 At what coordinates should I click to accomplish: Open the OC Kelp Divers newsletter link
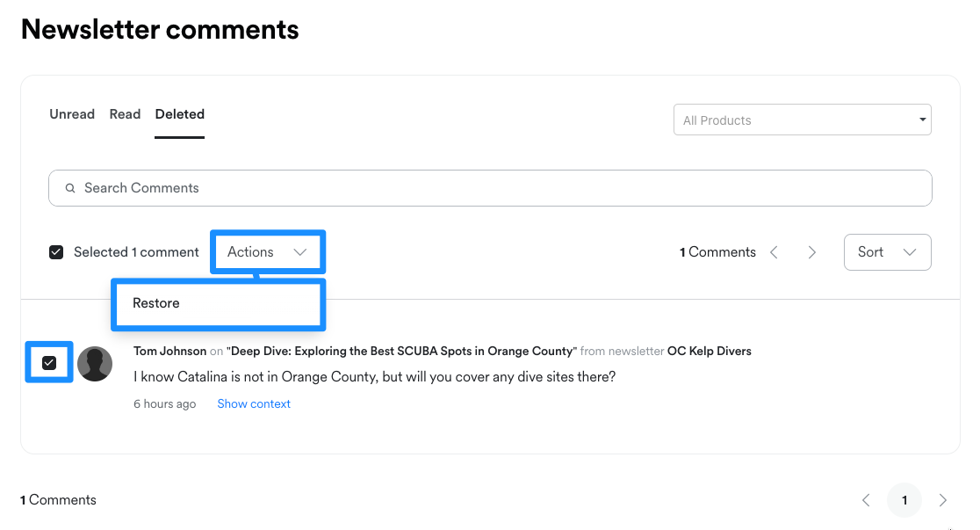point(710,351)
